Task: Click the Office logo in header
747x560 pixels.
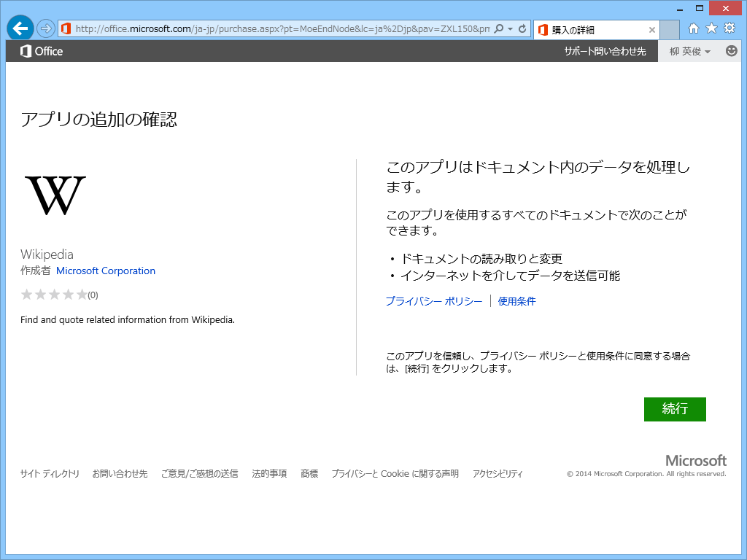Action: point(42,51)
